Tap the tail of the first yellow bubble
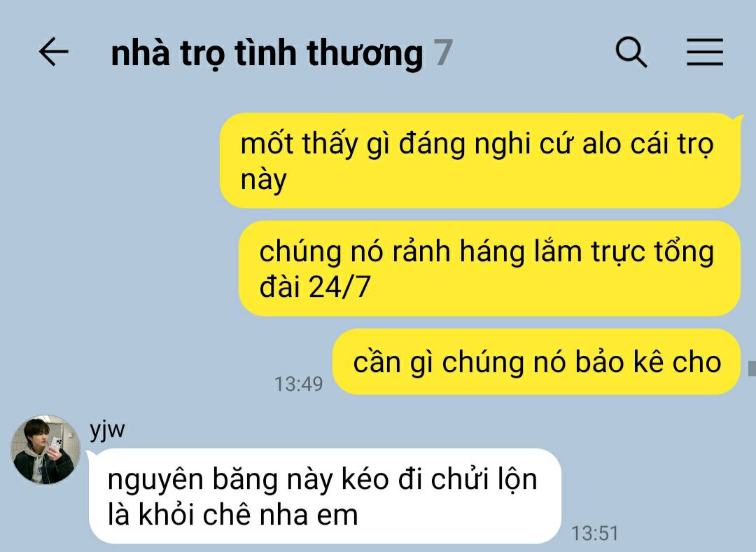756x552 pixels. pos(737,118)
